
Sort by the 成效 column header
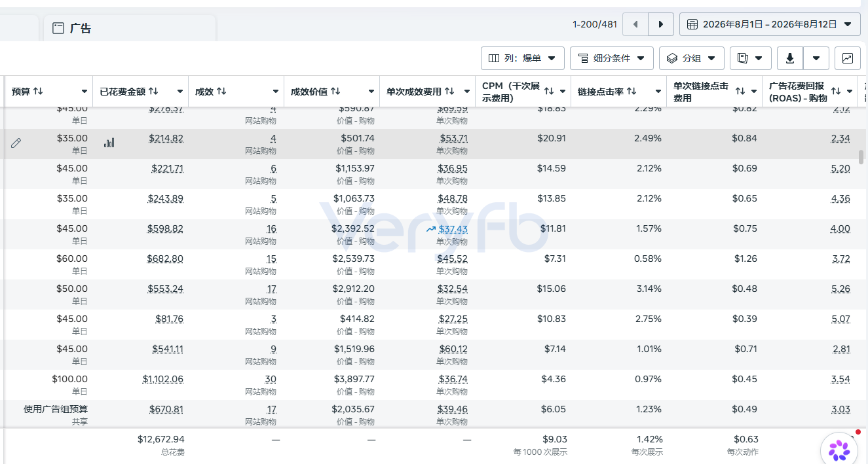point(221,91)
